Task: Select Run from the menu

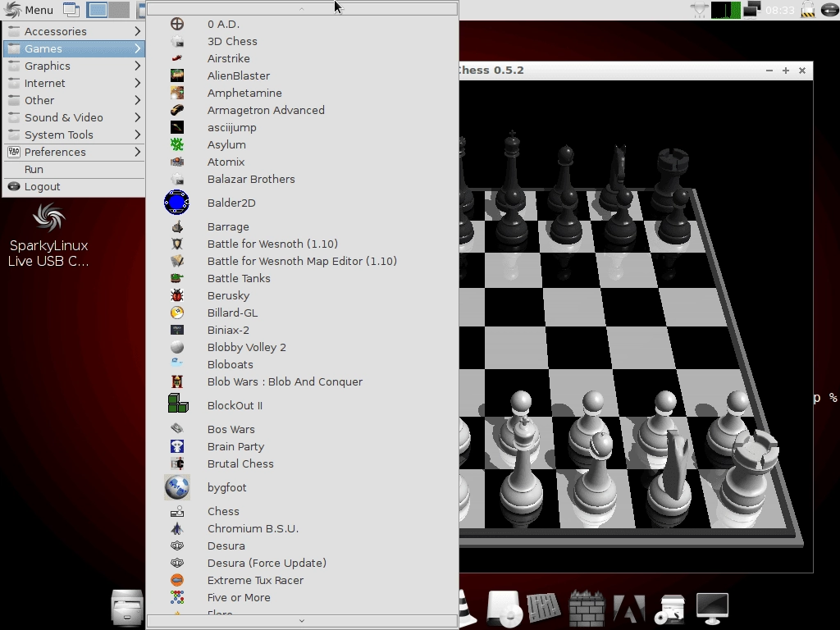Action: (x=75, y=169)
